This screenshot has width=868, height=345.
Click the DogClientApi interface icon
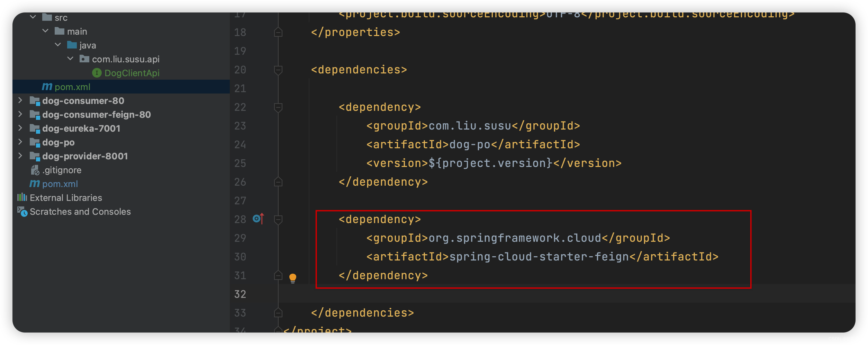(x=97, y=73)
